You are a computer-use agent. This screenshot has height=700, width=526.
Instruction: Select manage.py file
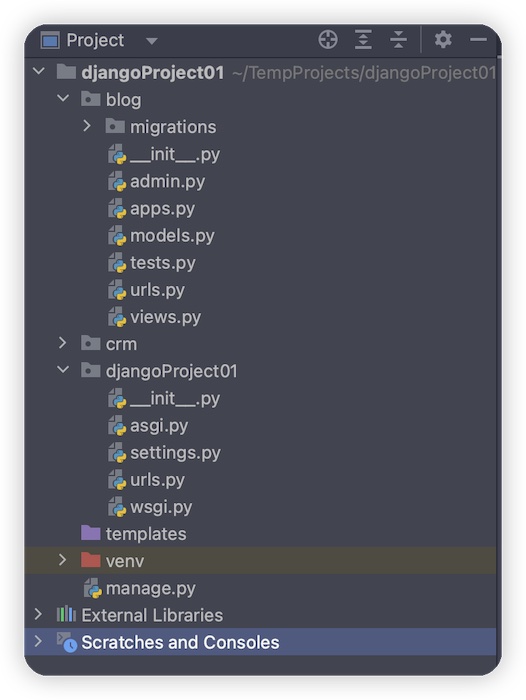coord(150,588)
